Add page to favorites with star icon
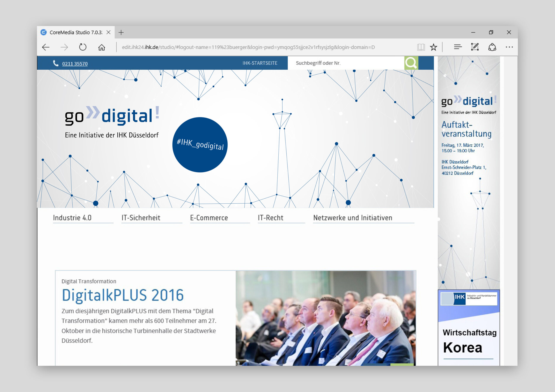This screenshot has width=555, height=392. (x=433, y=47)
